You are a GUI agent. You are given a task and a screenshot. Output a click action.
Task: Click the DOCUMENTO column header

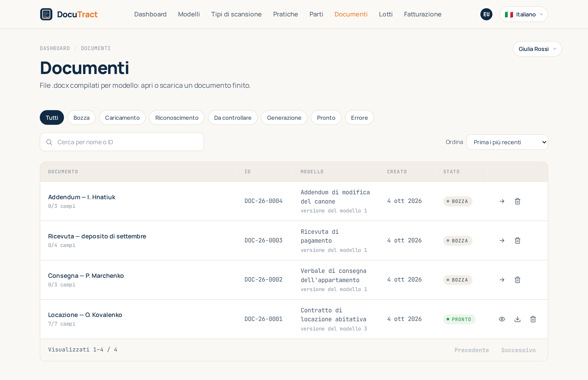click(x=63, y=172)
